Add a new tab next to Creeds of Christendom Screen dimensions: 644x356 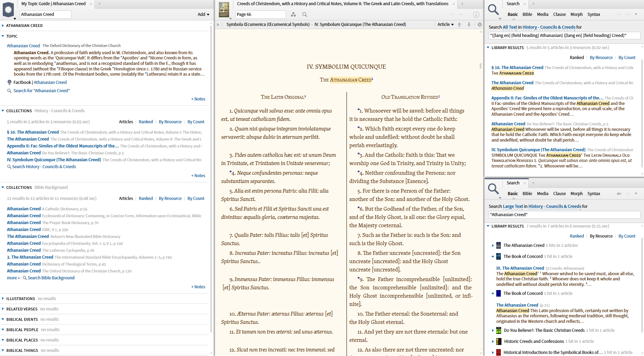[462, 4]
